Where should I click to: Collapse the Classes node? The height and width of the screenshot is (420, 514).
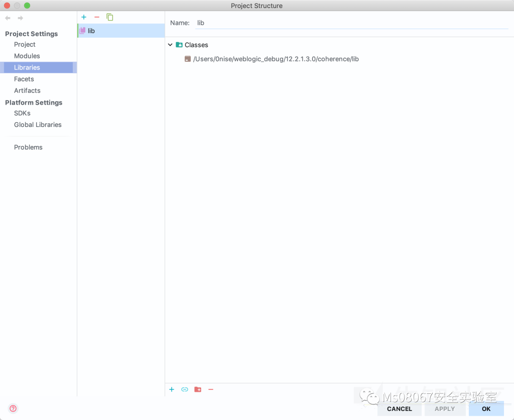coord(170,45)
